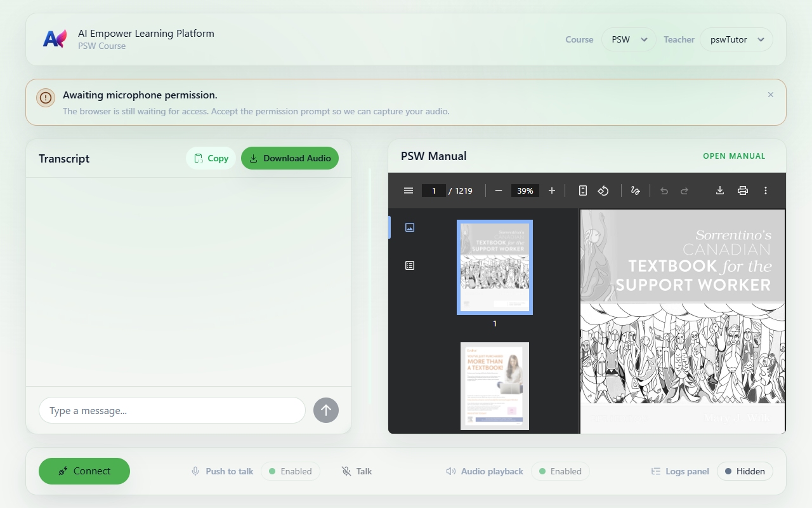Rotate the PDF counterclockwise

coord(603,190)
